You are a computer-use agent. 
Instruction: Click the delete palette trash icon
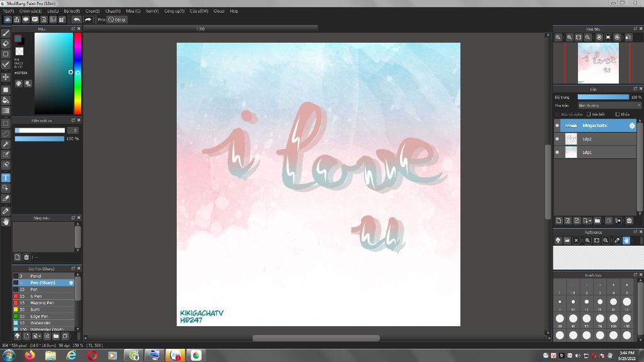pos(26,257)
